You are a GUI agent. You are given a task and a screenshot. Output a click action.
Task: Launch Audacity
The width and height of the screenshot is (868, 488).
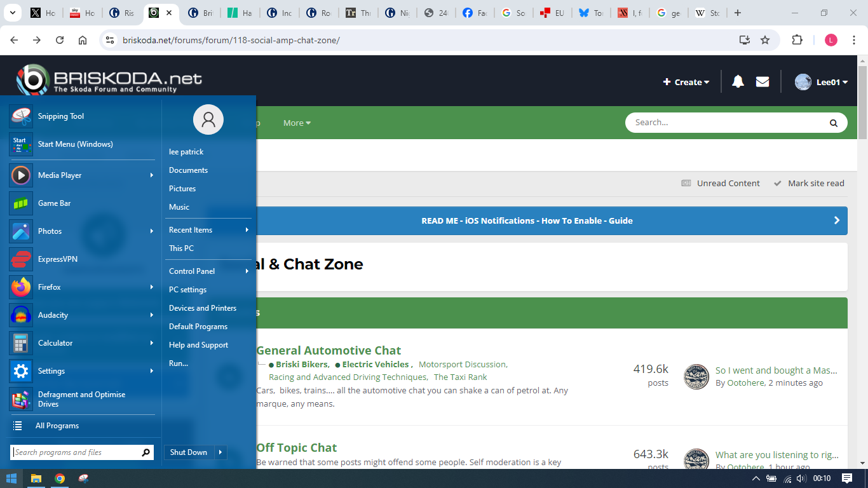53,315
